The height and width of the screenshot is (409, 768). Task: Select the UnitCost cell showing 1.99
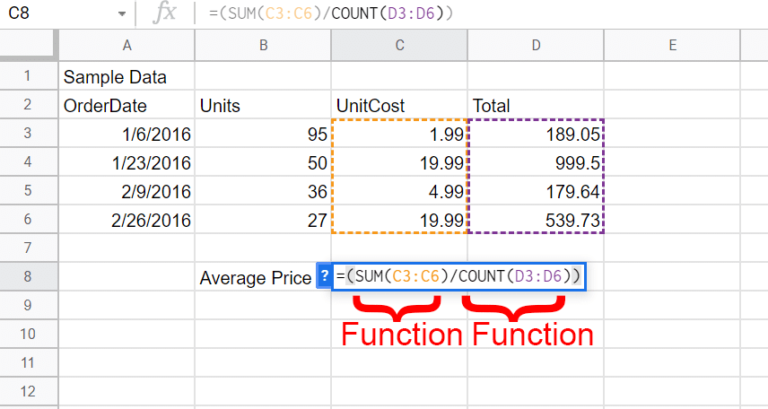(400, 133)
